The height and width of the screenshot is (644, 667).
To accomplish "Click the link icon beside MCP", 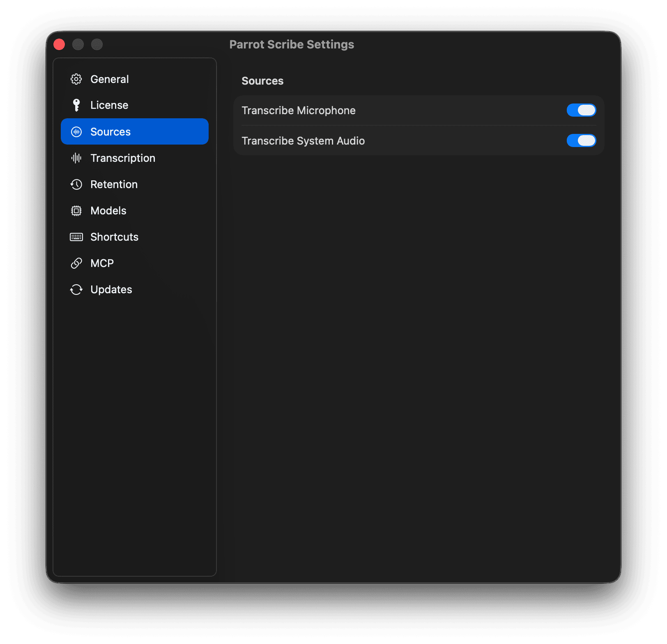I will pos(76,263).
